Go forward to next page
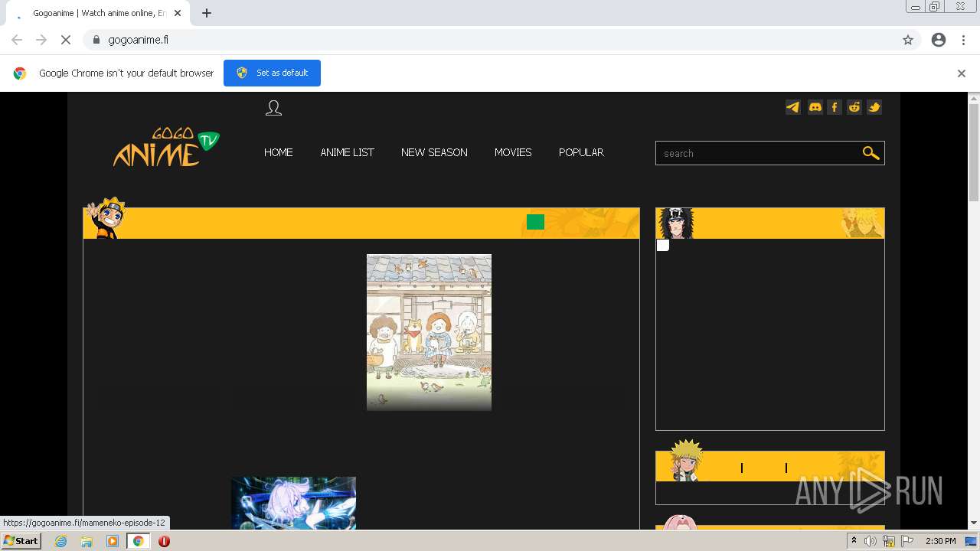Image resolution: width=980 pixels, height=551 pixels. (x=41, y=40)
